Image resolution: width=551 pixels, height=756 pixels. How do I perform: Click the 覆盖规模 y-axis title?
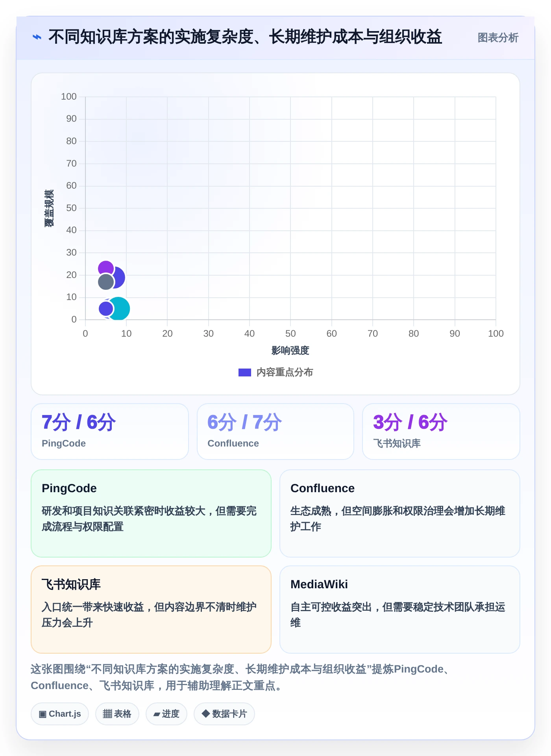[x=49, y=208]
